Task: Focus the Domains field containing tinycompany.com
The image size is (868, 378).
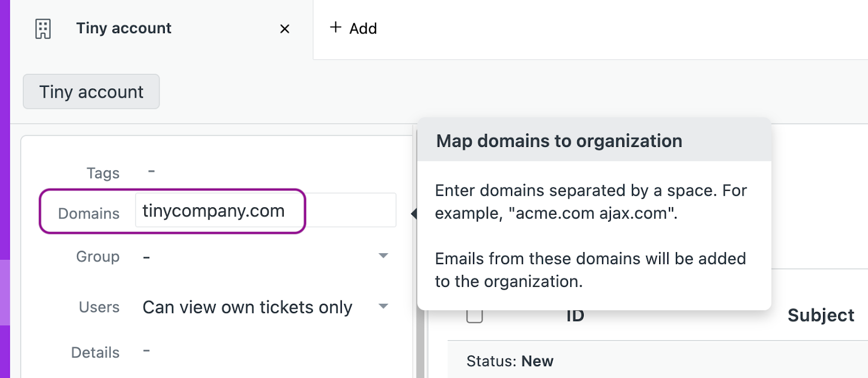Action: [266, 210]
